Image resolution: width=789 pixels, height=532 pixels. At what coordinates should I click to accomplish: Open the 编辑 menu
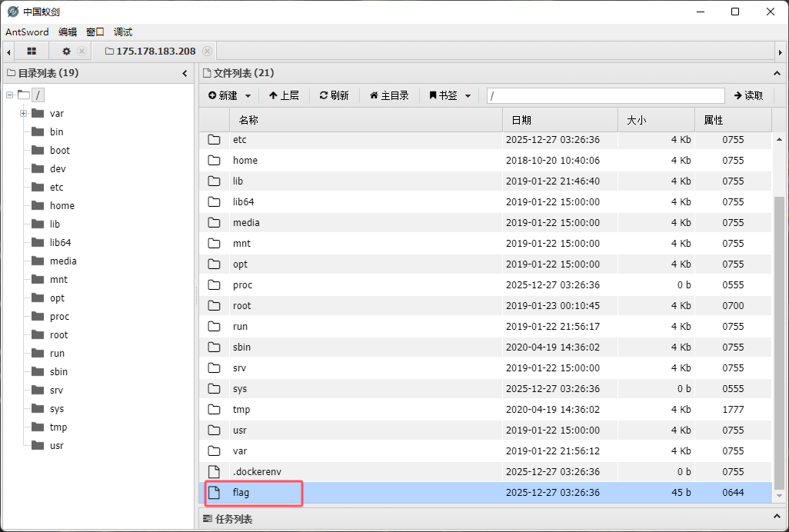coord(68,32)
